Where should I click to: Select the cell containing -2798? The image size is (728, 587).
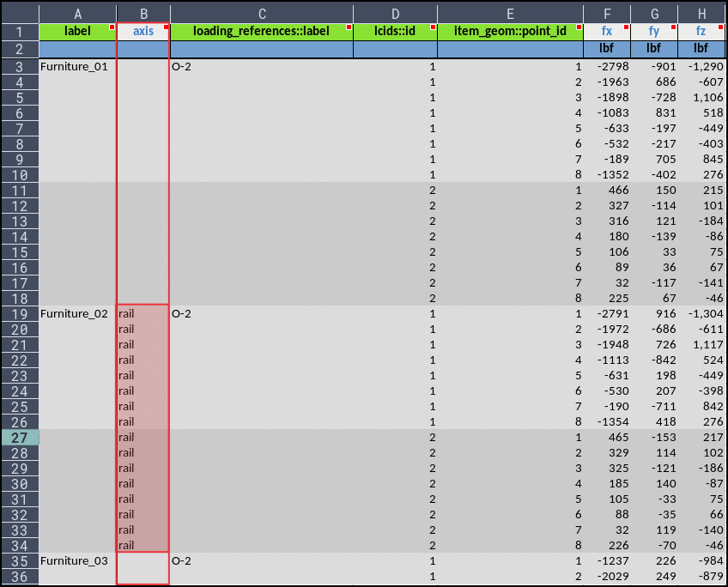tap(607, 66)
